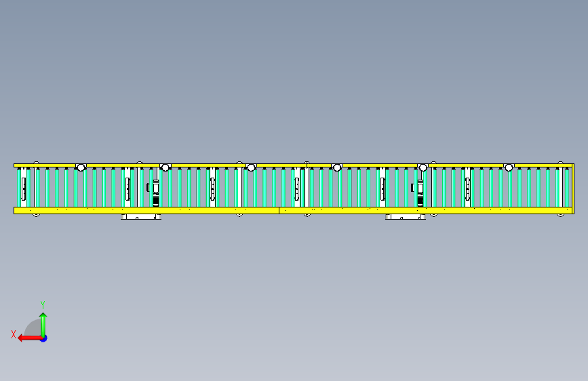Click the red X axis arrow of the triad
The height and width of the screenshot is (381, 588).
tap(30, 338)
